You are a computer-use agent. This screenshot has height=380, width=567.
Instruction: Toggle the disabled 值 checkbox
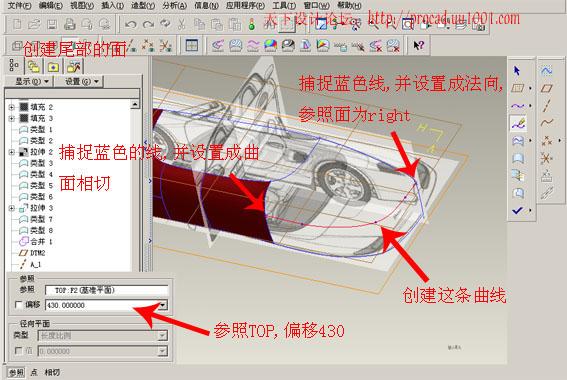pos(18,351)
